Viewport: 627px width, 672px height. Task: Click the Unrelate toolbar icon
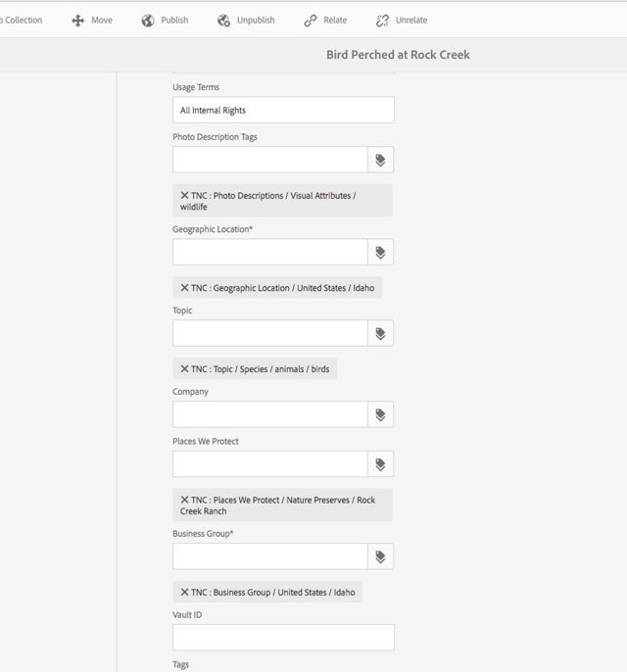point(383,21)
